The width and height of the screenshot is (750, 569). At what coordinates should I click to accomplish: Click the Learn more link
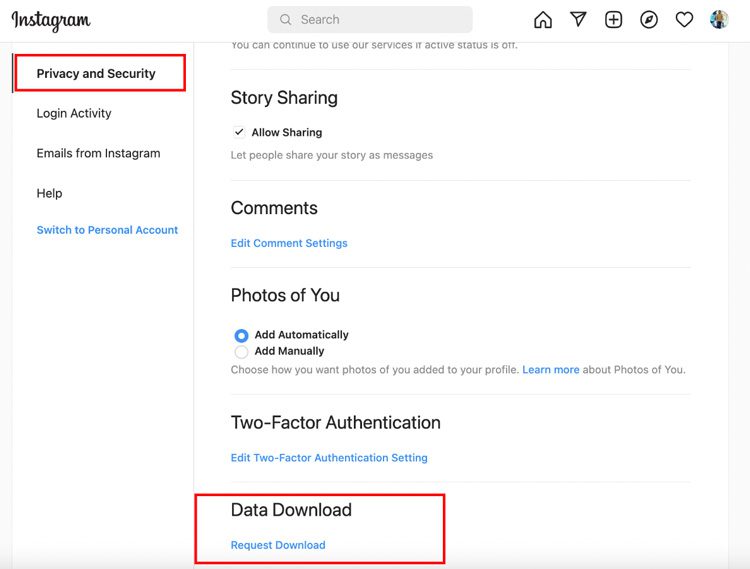point(551,370)
